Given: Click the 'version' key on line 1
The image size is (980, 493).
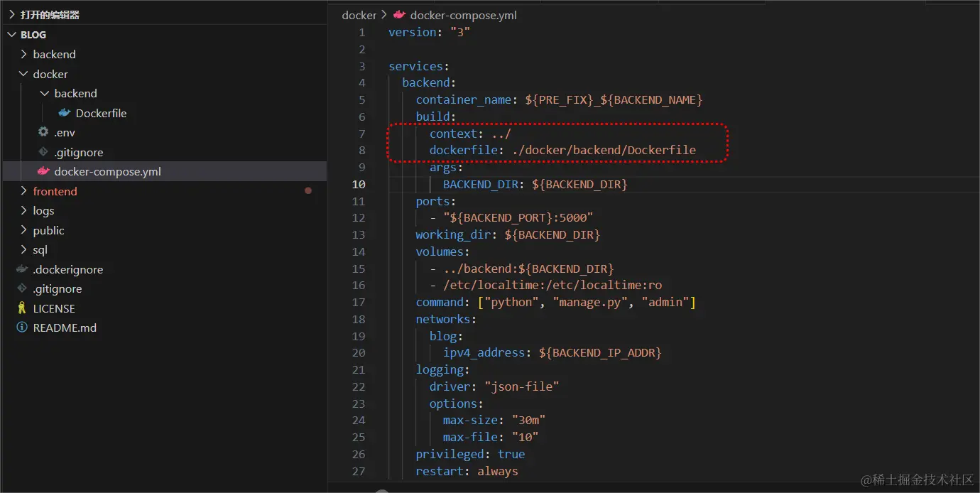Looking at the screenshot, I should 413,32.
